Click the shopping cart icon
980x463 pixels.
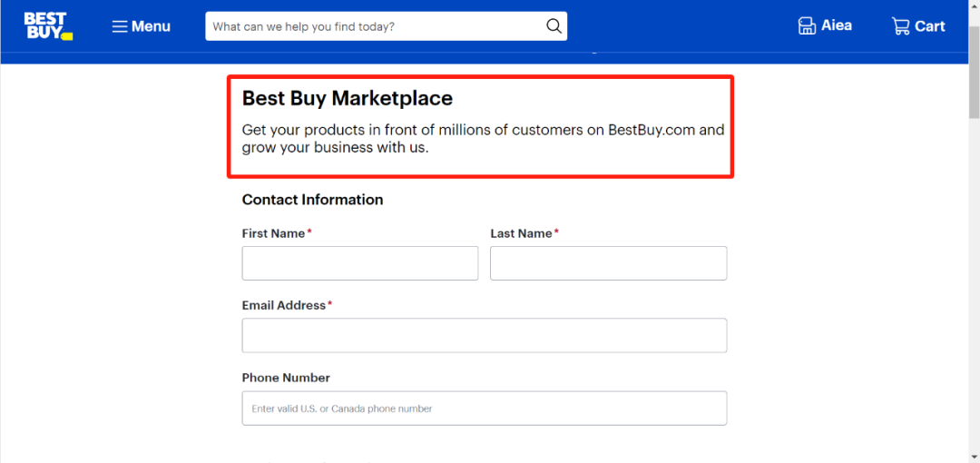click(x=901, y=26)
